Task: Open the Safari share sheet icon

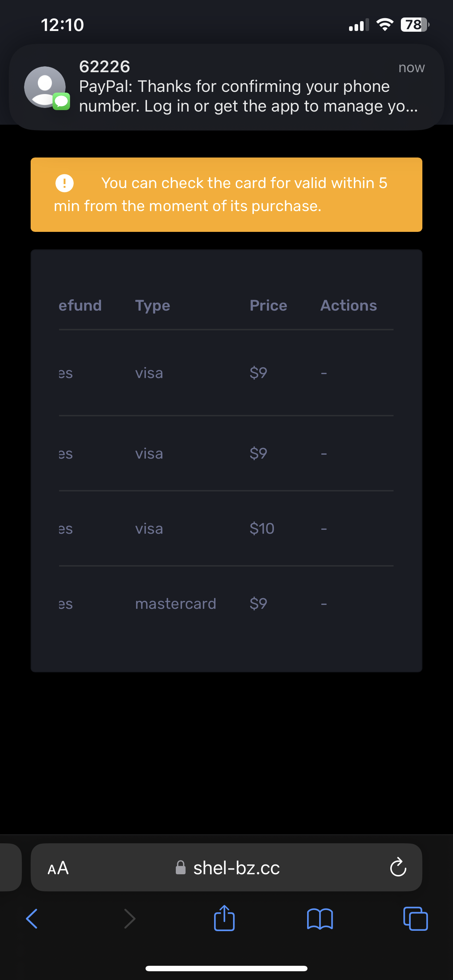Action: pos(224,918)
